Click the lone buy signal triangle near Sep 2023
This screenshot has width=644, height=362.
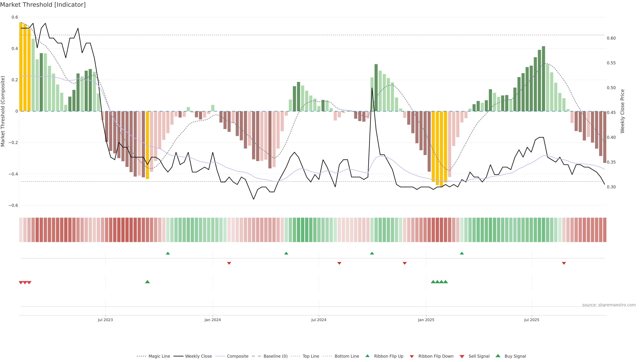click(x=148, y=282)
